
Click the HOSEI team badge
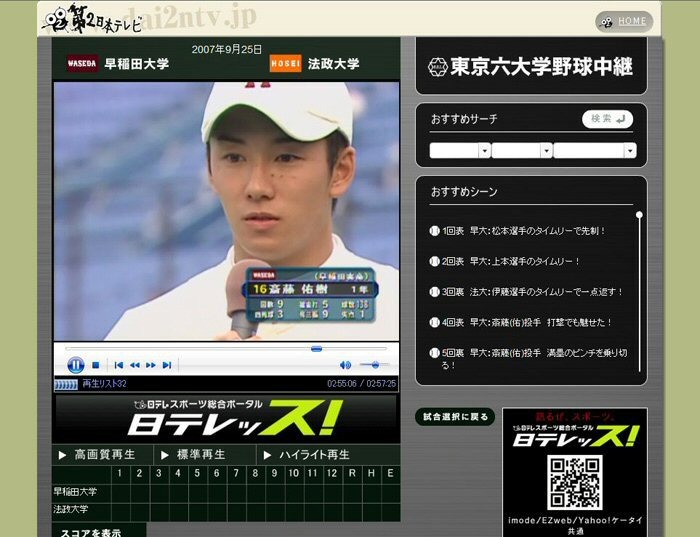click(285, 63)
